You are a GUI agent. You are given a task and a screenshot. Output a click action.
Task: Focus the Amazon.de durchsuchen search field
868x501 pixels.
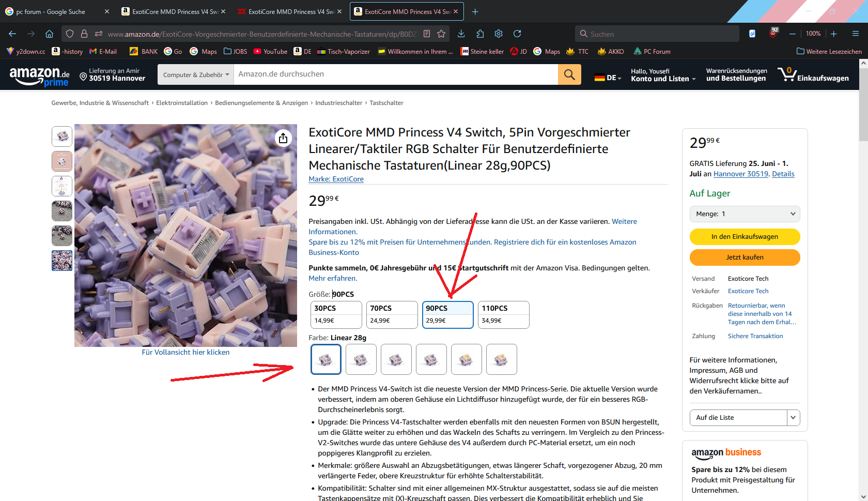(x=396, y=74)
